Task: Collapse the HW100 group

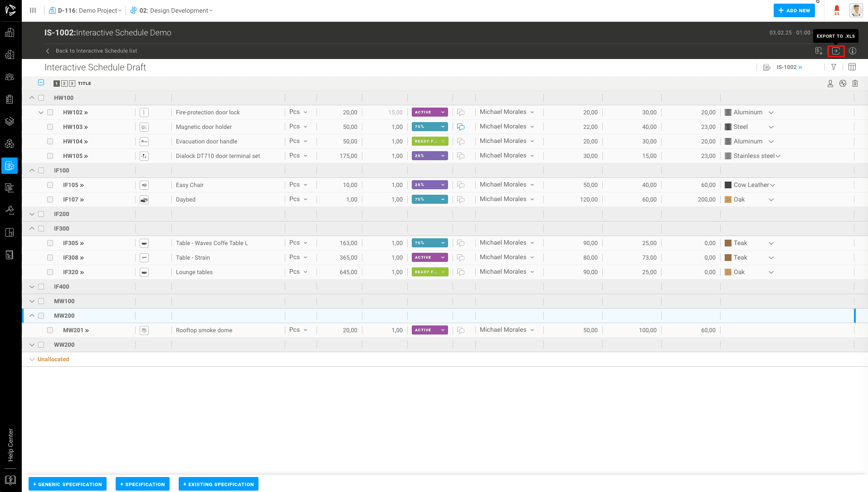Action: tap(32, 98)
